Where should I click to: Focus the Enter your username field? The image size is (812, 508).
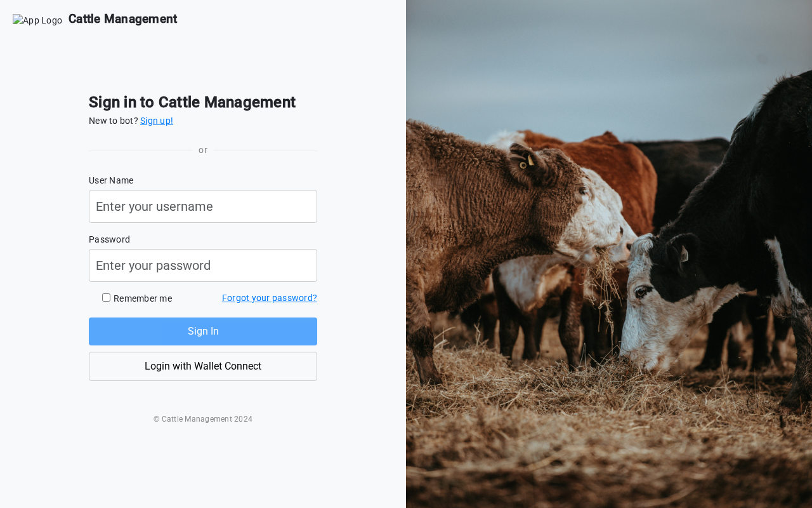pyautogui.click(x=203, y=206)
